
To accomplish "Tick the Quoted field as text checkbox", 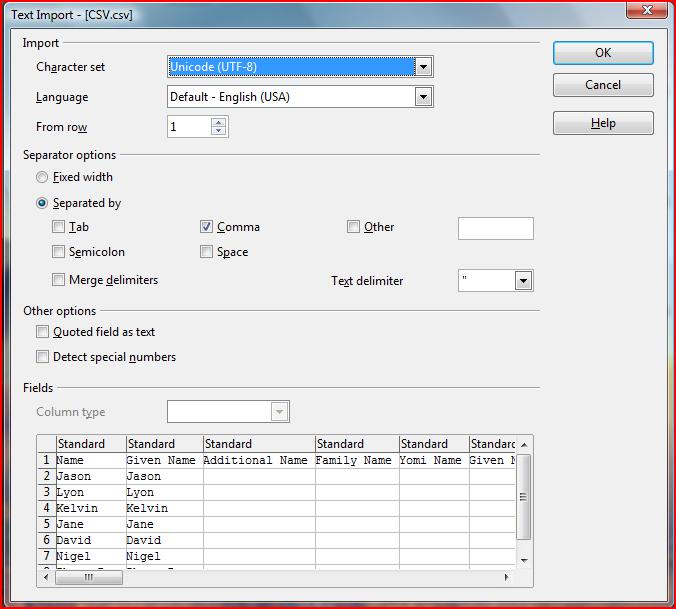I will (x=43, y=332).
